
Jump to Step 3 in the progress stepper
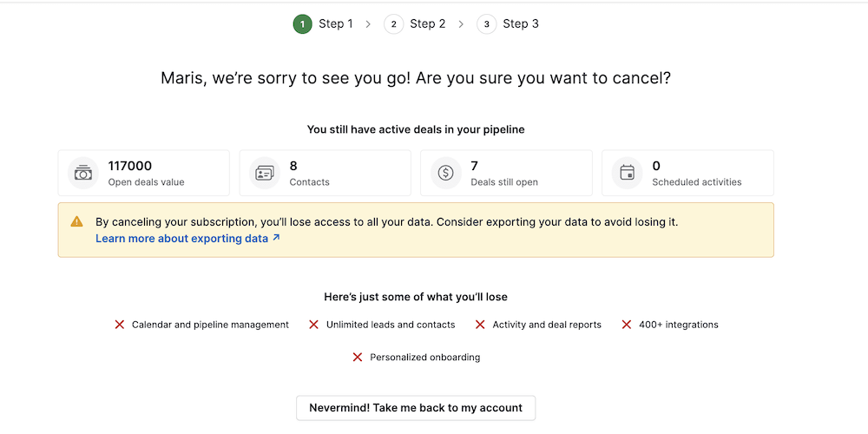(x=508, y=24)
